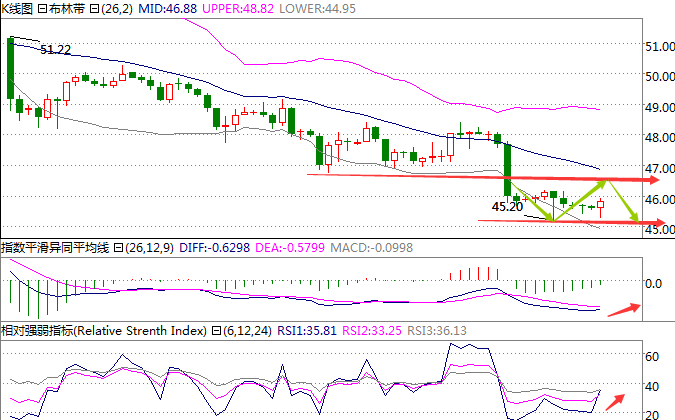
Task: Select the K线图 chart title
Action: [17, 8]
